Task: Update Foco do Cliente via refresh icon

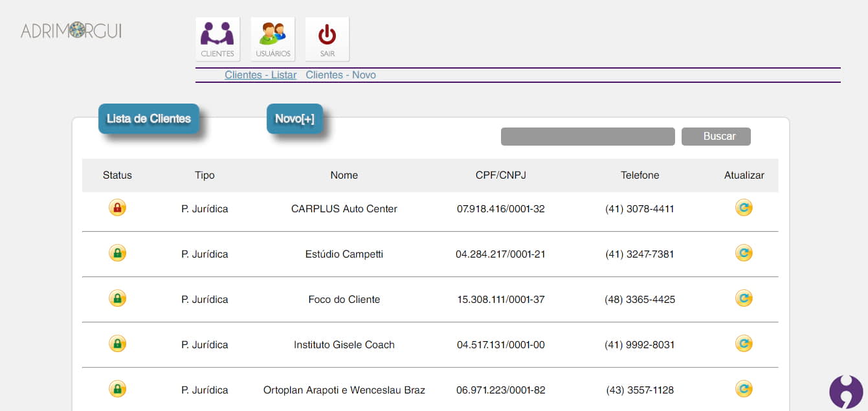Action: 744,298
